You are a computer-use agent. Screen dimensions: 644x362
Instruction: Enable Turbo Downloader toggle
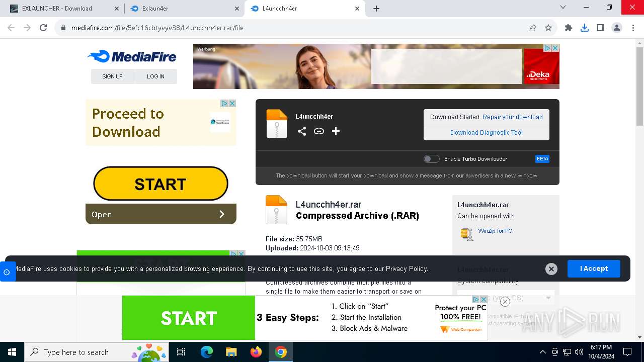(x=431, y=159)
